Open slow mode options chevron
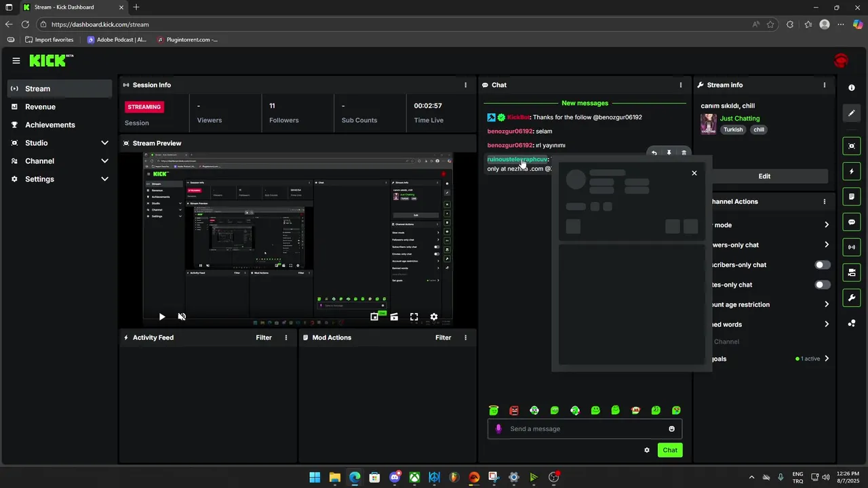This screenshot has width=868, height=488. tap(826, 225)
